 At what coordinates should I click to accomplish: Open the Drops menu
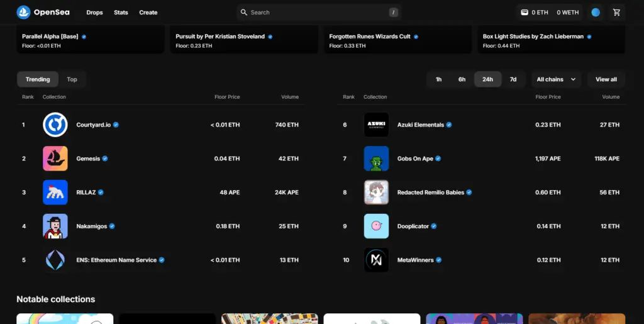click(x=94, y=13)
